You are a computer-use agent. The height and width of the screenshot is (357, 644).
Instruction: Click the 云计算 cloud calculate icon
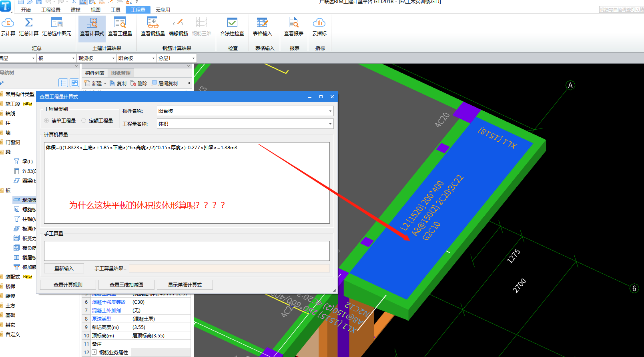[x=8, y=23]
